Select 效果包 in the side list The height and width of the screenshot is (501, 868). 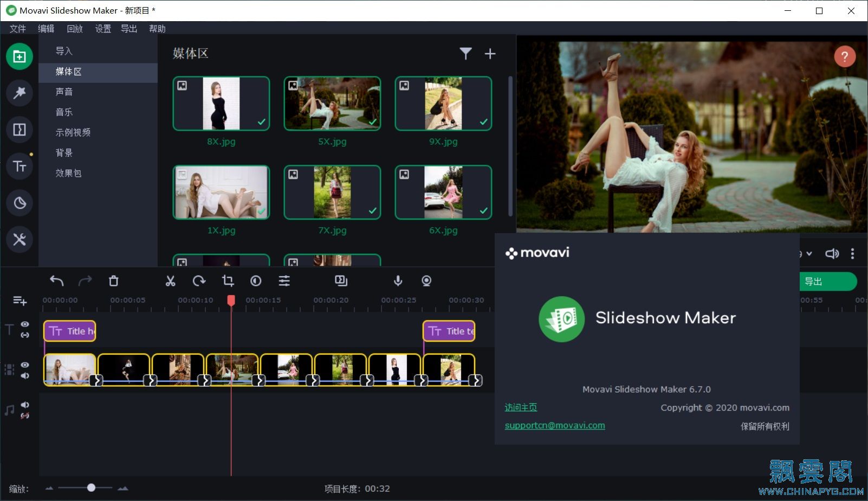click(x=98, y=173)
